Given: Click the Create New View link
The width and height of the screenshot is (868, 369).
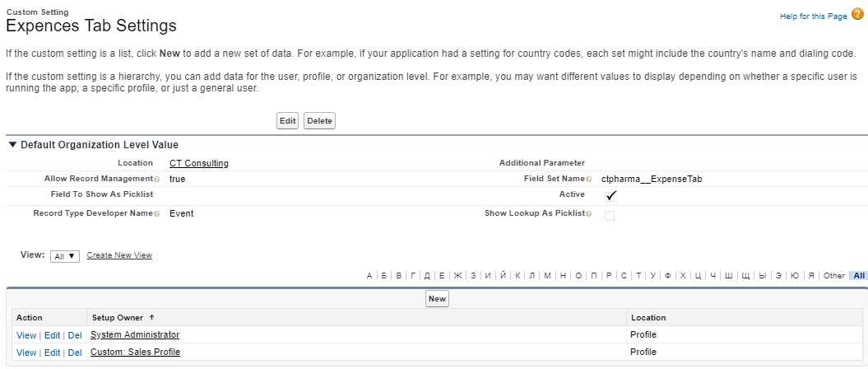Looking at the screenshot, I should 119,255.
